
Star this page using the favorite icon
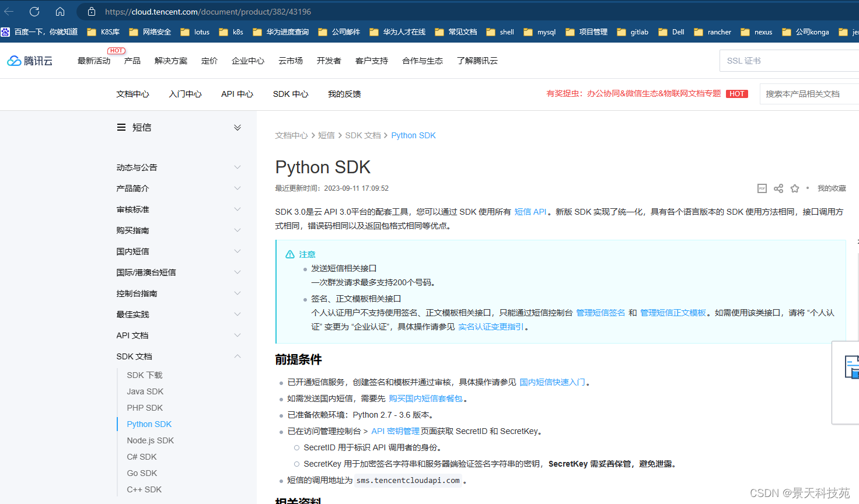(794, 188)
